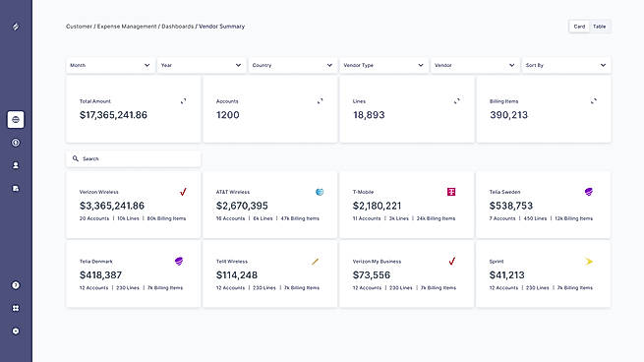
Task: Click Customer in the breadcrumb
Action: pyautogui.click(x=79, y=27)
